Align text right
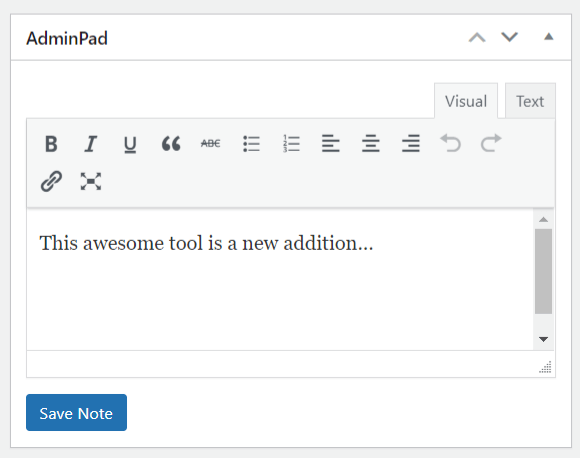Viewport: 580px width, 458px height. [411, 144]
